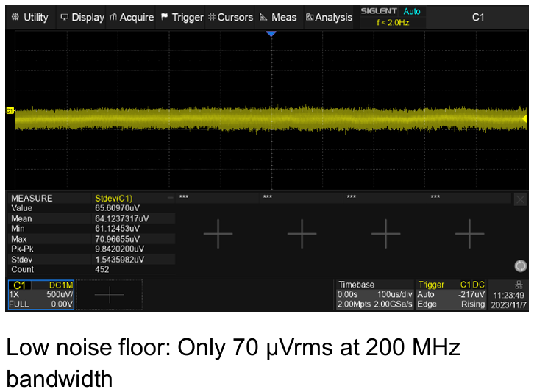The height and width of the screenshot is (392, 534).
Task: Open the Acquire menu
Action: pos(132,17)
